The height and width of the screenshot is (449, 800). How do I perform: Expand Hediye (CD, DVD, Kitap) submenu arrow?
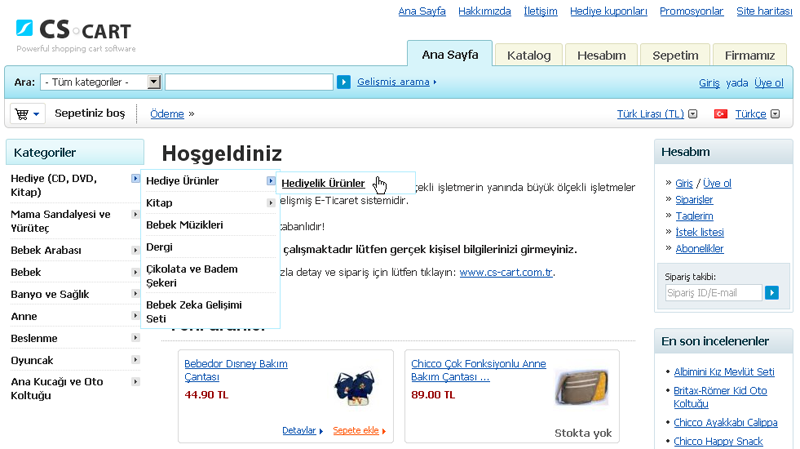click(135, 179)
